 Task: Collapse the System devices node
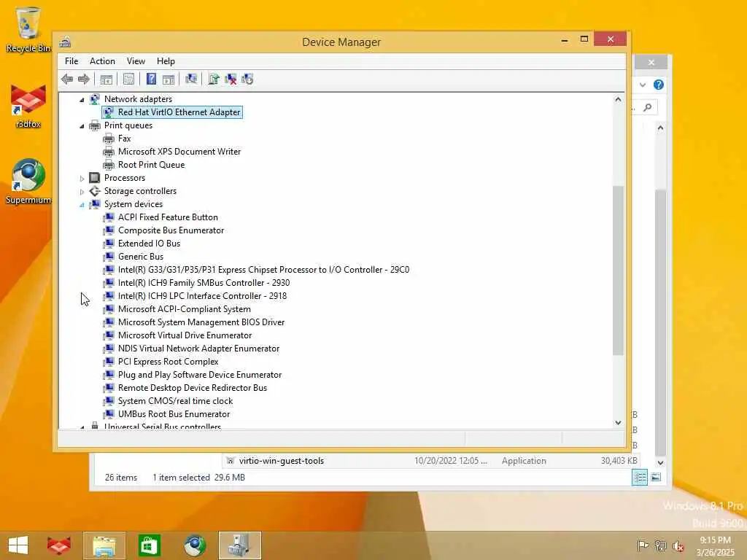point(82,205)
